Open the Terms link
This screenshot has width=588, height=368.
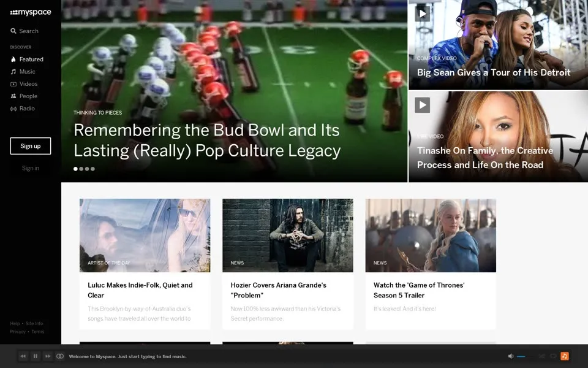[38, 332]
